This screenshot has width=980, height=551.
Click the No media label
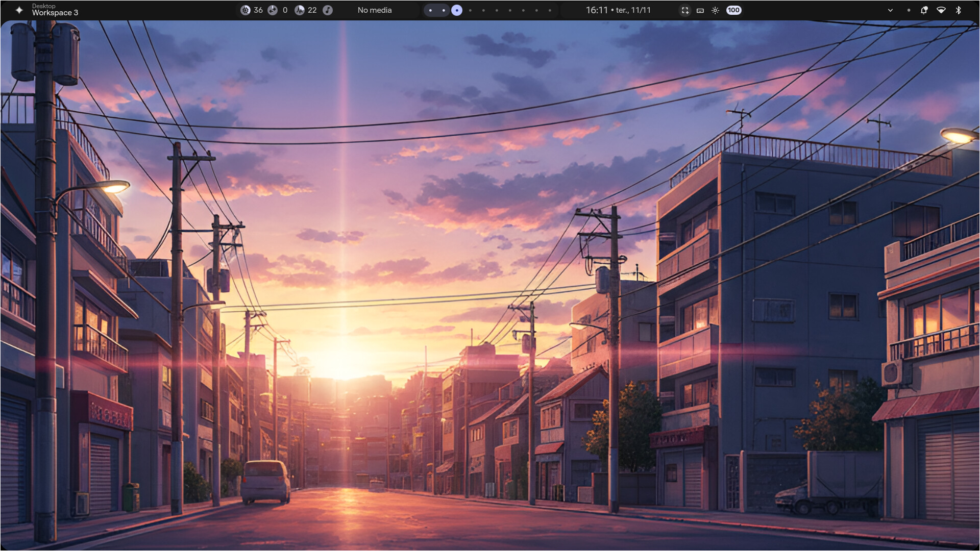coord(375,10)
